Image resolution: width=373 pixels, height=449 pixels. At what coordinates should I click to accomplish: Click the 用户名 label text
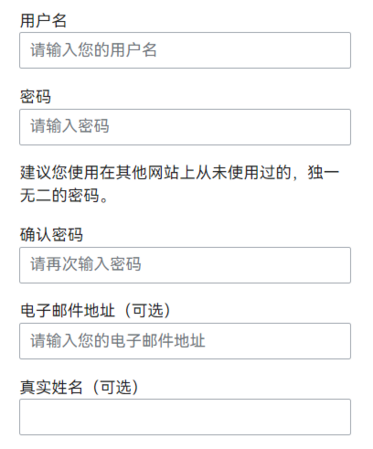coord(43,20)
